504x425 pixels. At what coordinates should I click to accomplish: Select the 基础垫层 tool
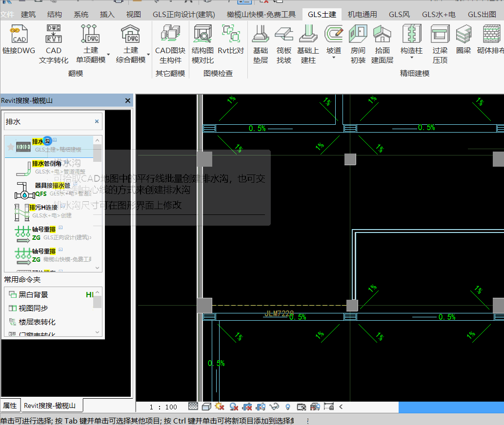[261, 44]
